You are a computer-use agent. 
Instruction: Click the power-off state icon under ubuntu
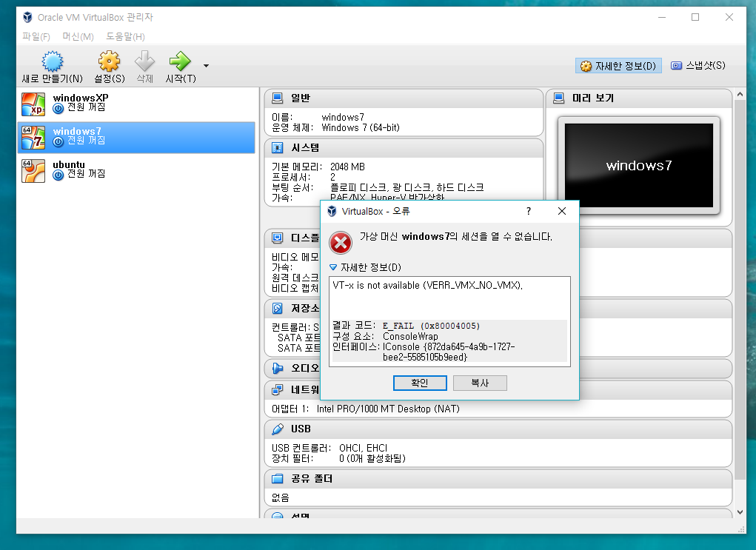pyautogui.click(x=58, y=175)
